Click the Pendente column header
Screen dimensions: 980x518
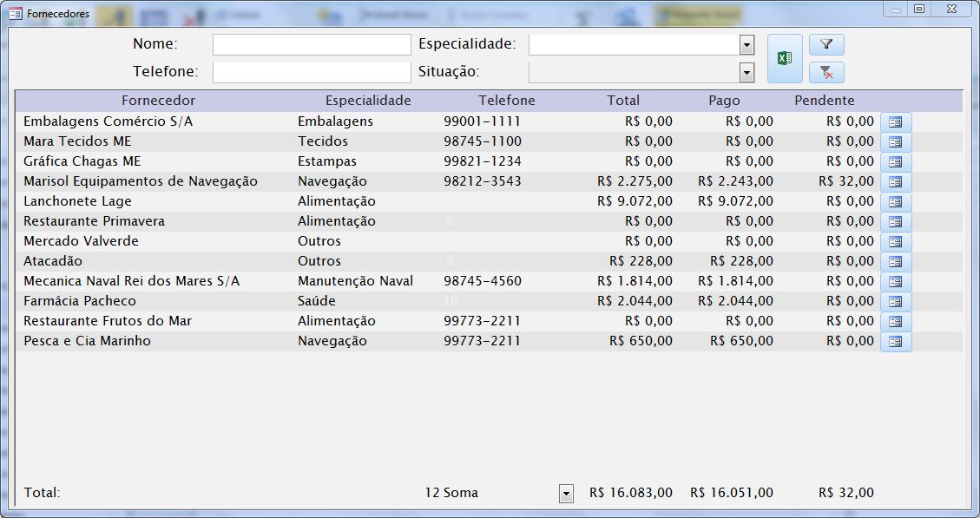click(824, 101)
